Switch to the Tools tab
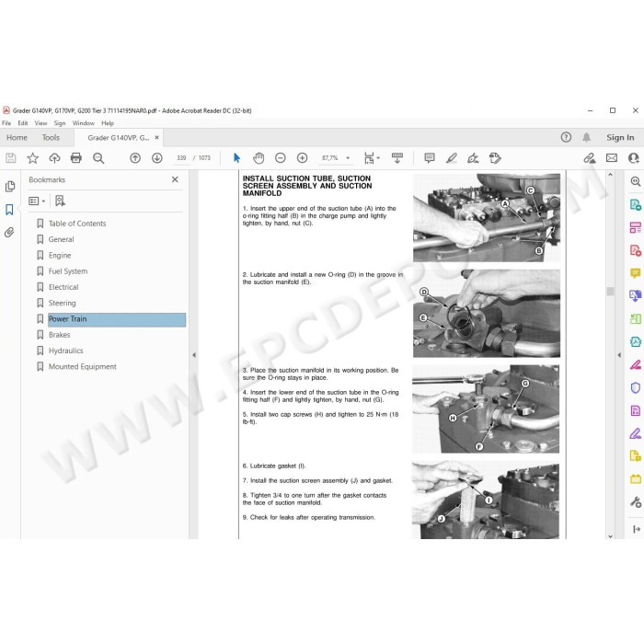 tap(51, 138)
